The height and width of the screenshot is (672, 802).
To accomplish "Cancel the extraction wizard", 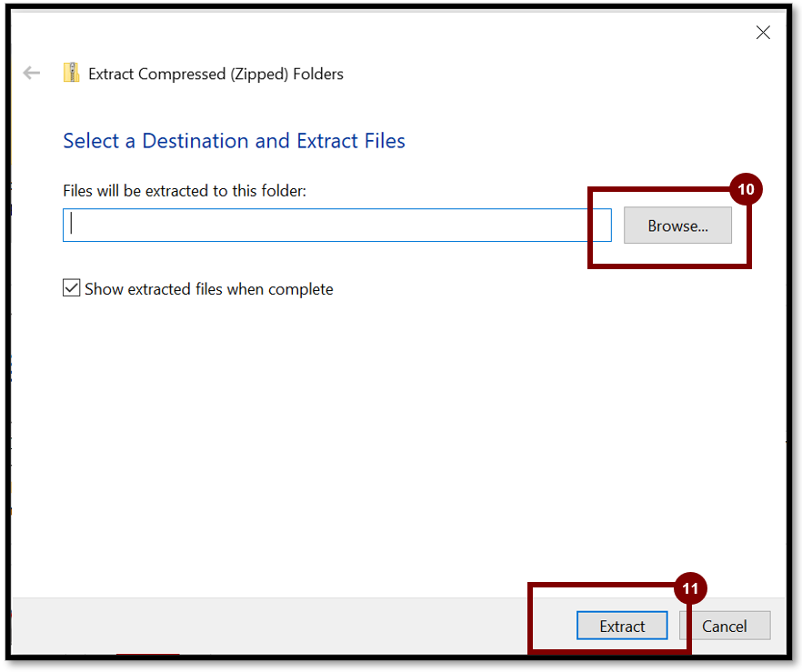I will (725, 626).
